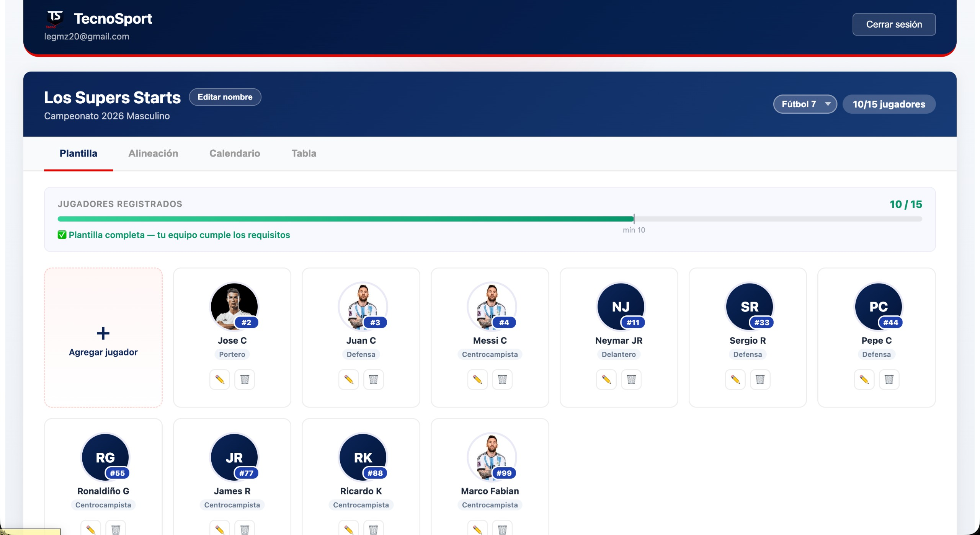Click the pencil edit icon for Jose C
The image size is (980, 535).
219,379
